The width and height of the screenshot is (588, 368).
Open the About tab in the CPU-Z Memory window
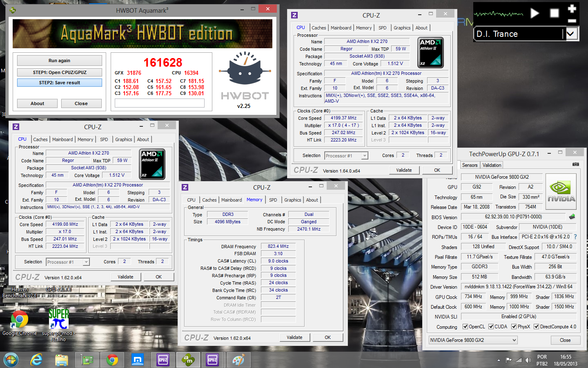(312, 200)
